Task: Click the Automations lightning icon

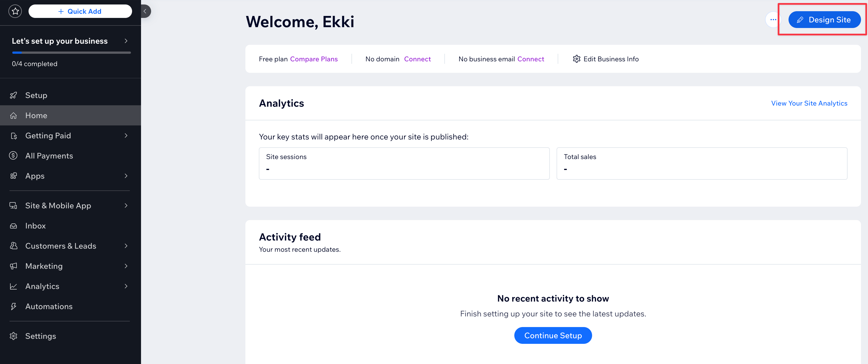Action: 13,306
